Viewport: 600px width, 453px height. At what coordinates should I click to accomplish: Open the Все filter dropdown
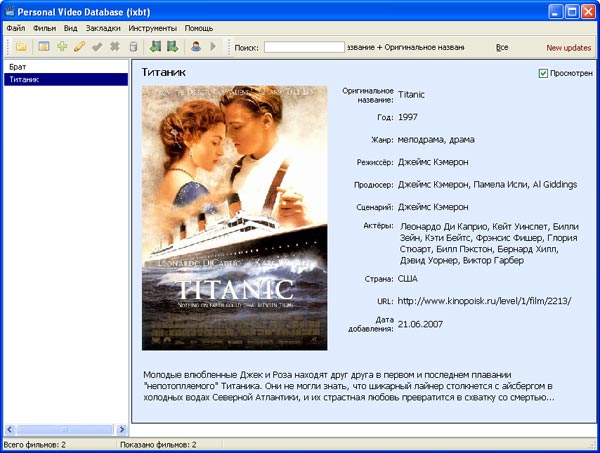tap(502, 47)
